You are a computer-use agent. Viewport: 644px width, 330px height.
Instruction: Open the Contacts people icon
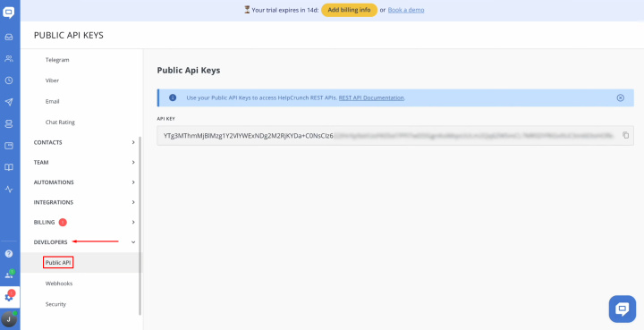9,59
